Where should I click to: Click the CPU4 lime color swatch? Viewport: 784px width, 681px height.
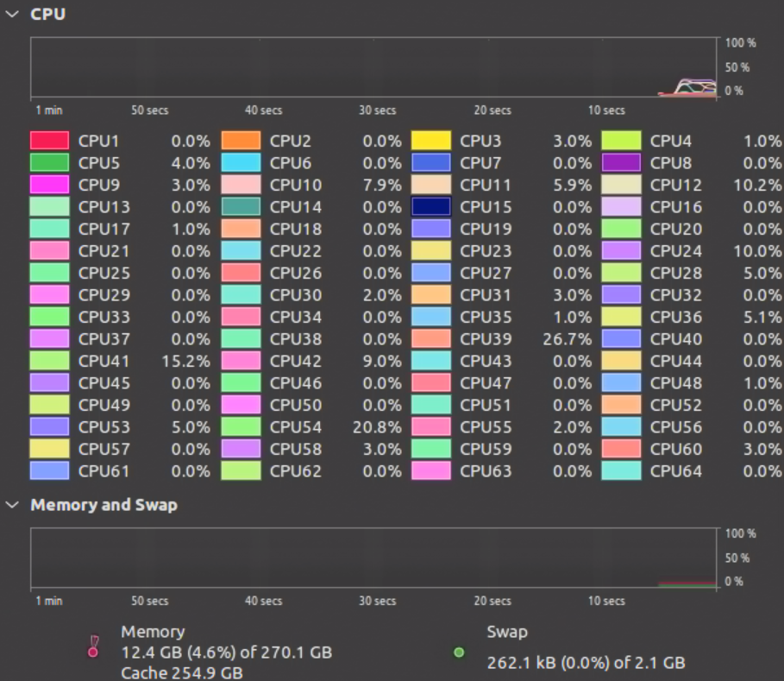coord(621,141)
